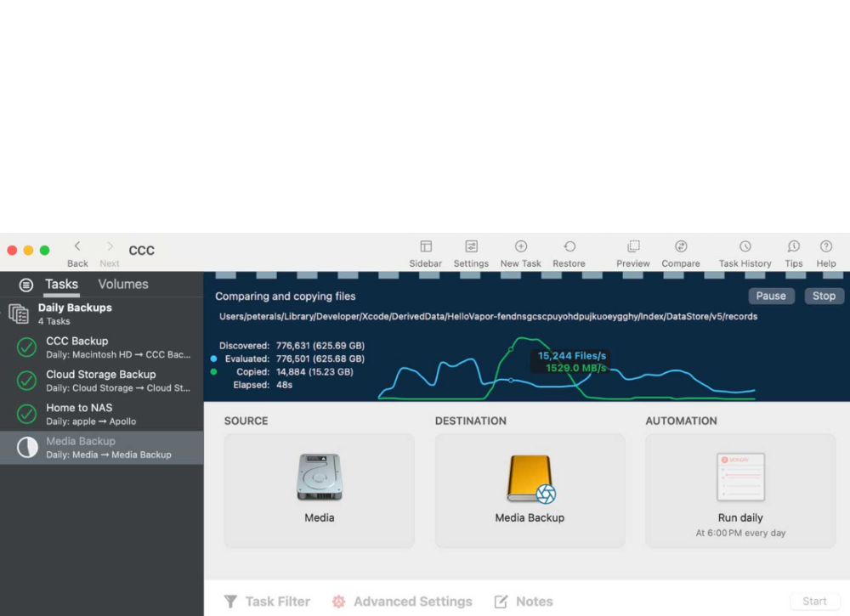Go Back using the left chevron
The height and width of the screenshot is (616, 850).
click(x=77, y=246)
